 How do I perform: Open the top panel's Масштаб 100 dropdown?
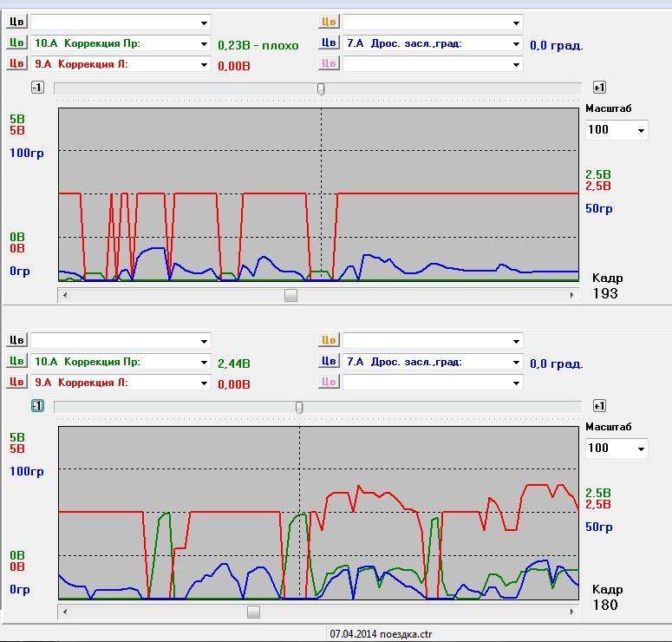click(x=641, y=130)
